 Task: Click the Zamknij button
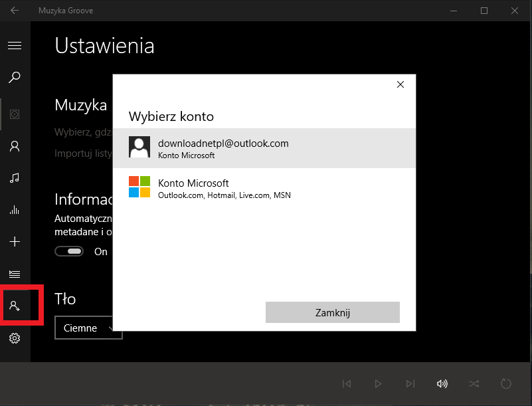tap(333, 312)
